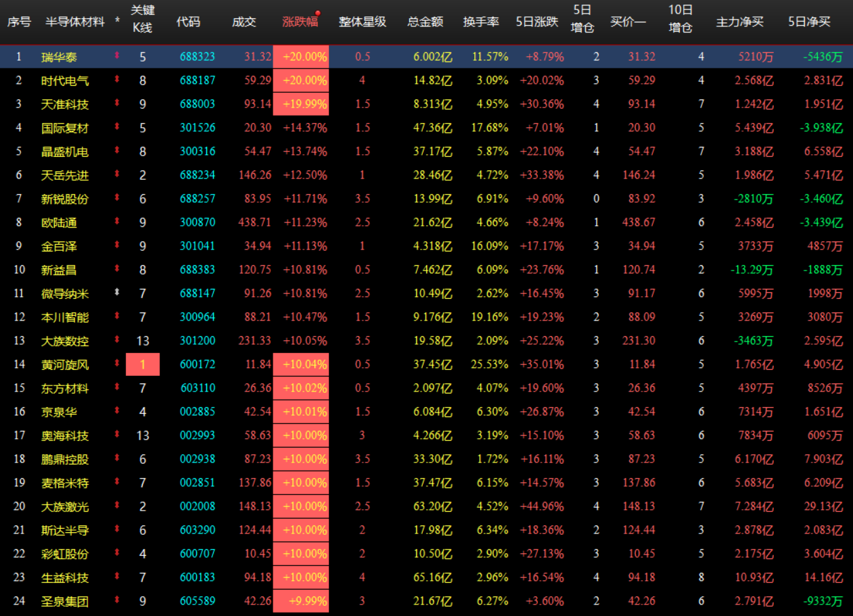
Task: Click the red marker icon beside 新益昌
Action: click(x=117, y=270)
